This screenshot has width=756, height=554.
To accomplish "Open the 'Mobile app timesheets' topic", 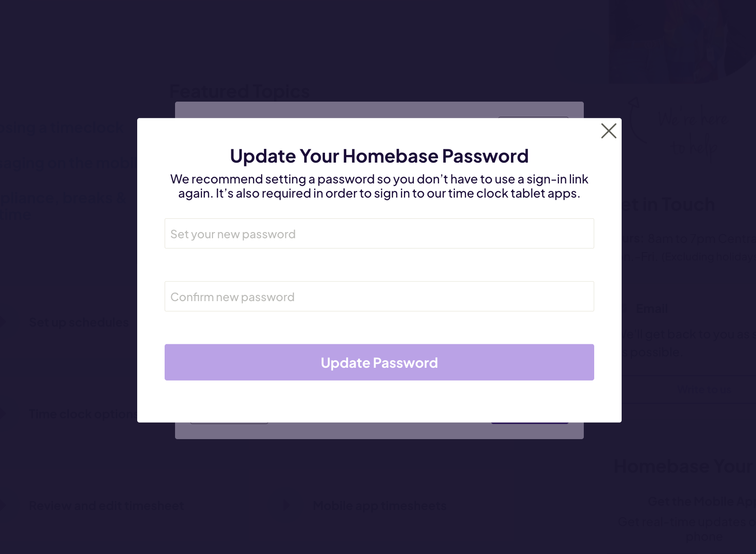I will pos(379,506).
